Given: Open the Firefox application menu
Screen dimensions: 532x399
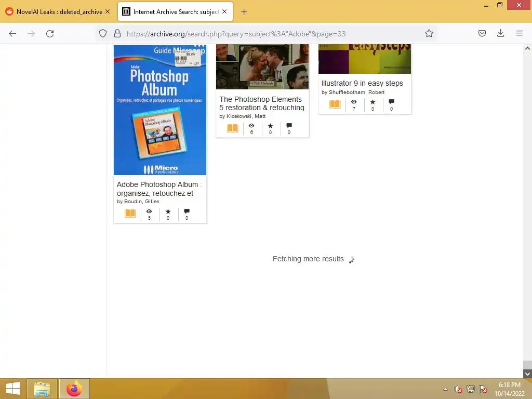Looking at the screenshot, I should (519, 34).
